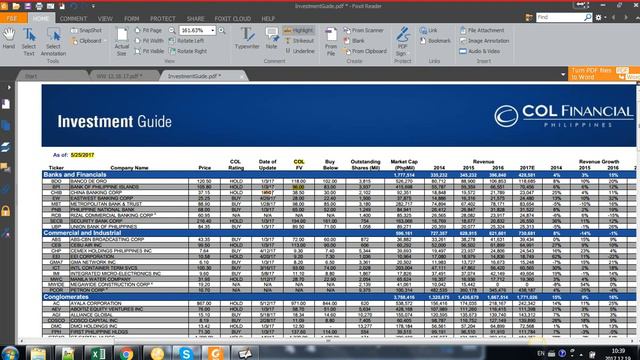Switch to the SHARE ribbon tab
Viewport: 640px width, 360px height.
(x=196, y=18)
